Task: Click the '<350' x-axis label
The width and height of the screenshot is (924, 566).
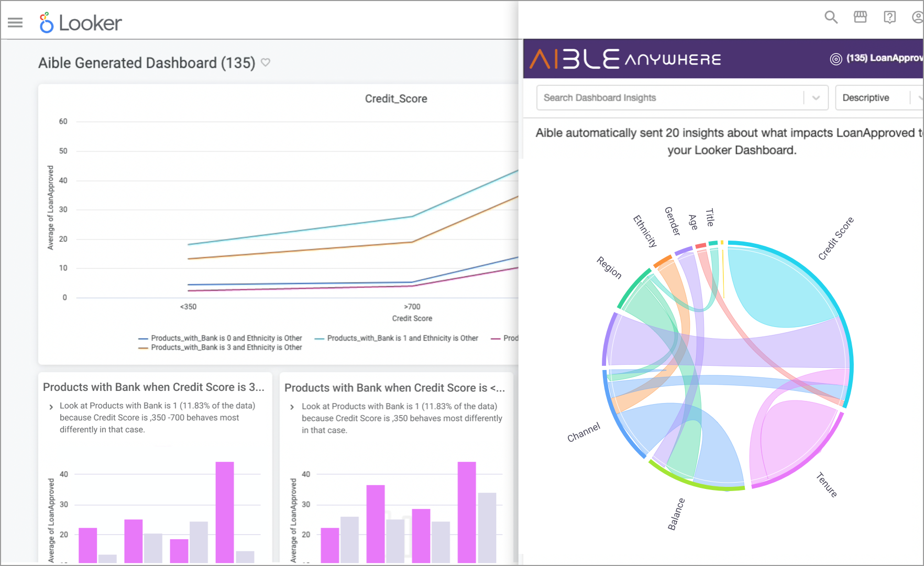Action: [x=188, y=307]
